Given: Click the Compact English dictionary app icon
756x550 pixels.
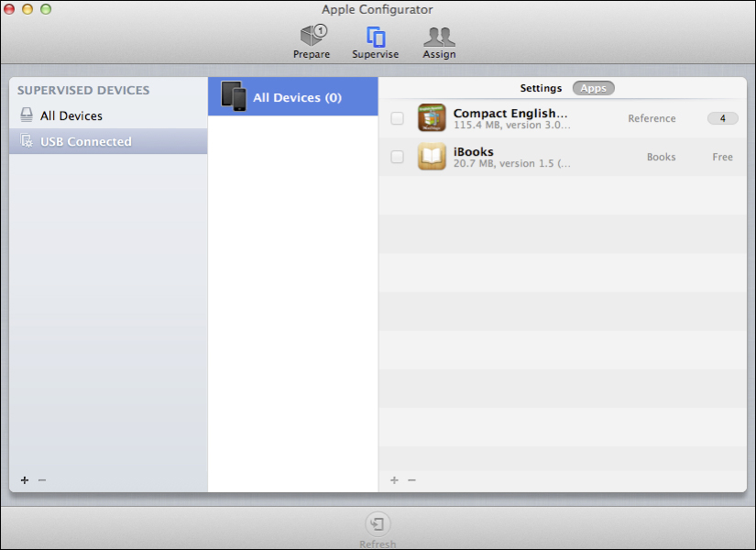Looking at the screenshot, I should click(432, 117).
